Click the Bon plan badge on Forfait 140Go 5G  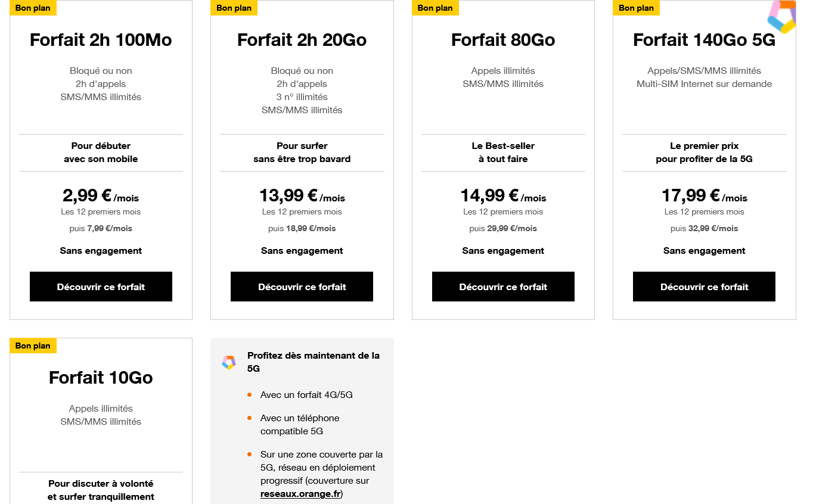click(x=636, y=8)
